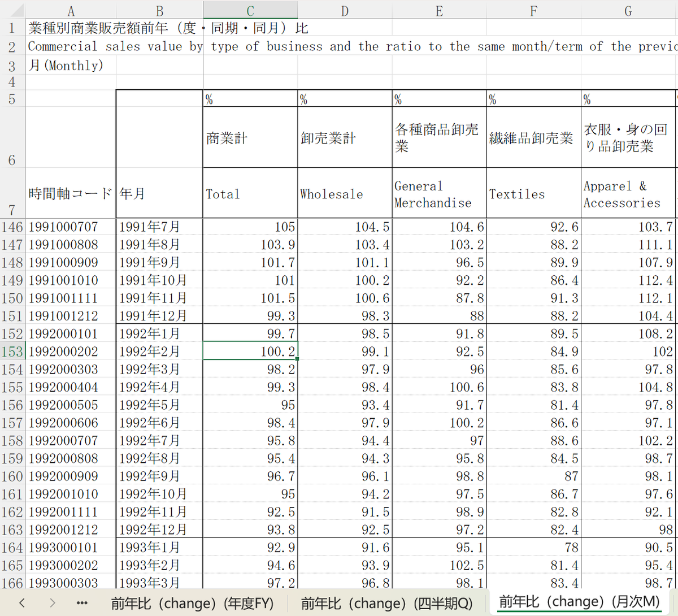Click the 時間軸コード header cell
The height and width of the screenshot is (616, 678).
(71, 193)
